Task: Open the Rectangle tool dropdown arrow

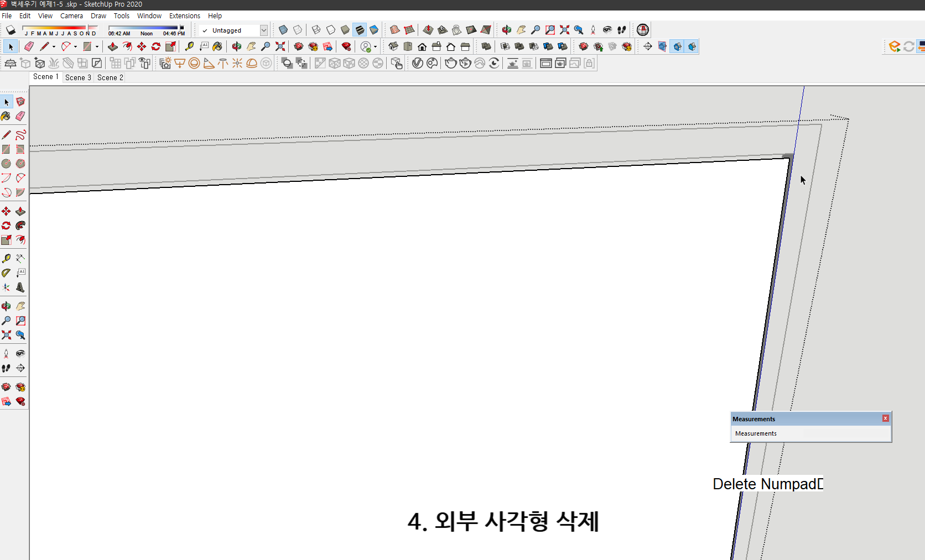Action: 97,46
